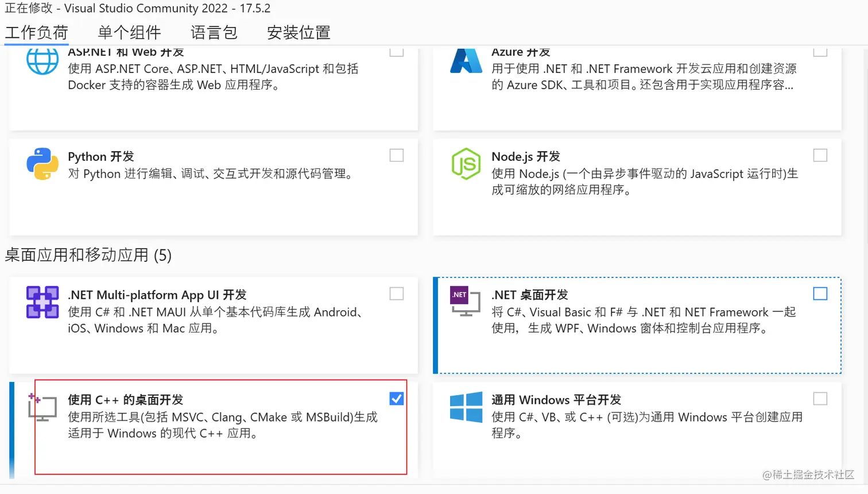This screenshot has width=868, height=494.
Task: Open the 语言包 tab
Action: (x=214, y=33)
